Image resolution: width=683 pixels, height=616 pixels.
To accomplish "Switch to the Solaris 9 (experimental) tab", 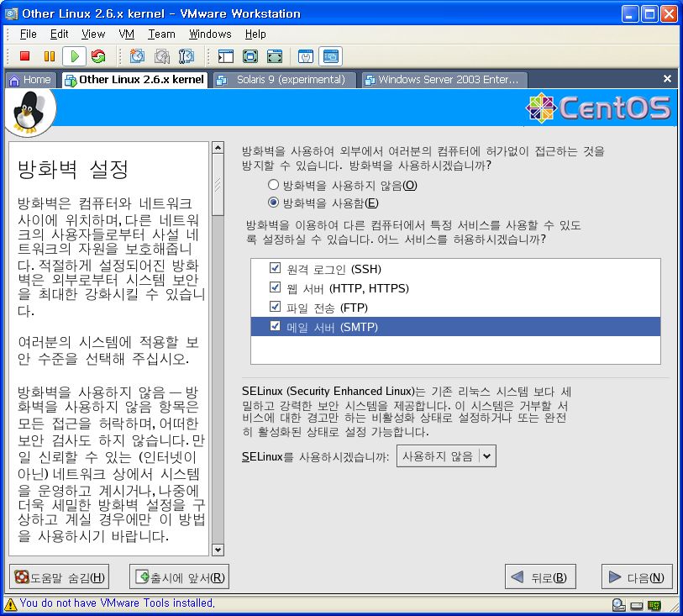I will pyautogui.click(x=283, y=80).
